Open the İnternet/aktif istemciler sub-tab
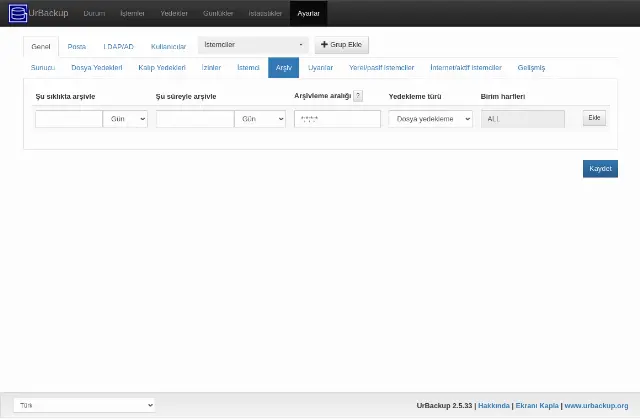This screenshot has height=420, width=640. coord(466,68)
